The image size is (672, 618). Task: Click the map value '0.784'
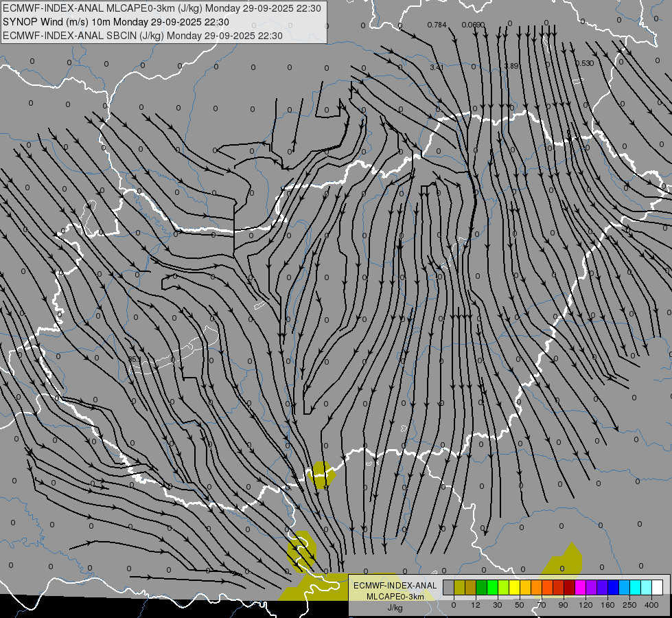(x=437, y=25)
